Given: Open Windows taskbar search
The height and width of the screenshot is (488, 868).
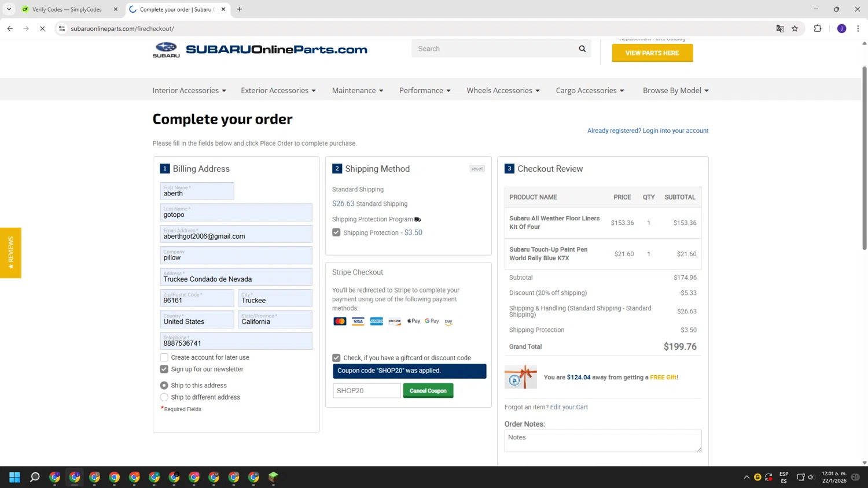Looking at the screenshot, I should pyautogui.click(x=35, y=477).
